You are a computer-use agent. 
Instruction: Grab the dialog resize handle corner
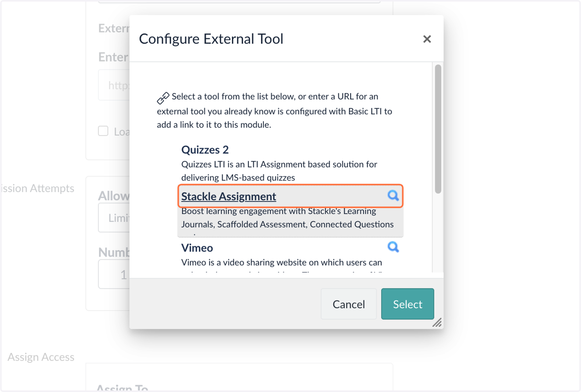point(437,322)
